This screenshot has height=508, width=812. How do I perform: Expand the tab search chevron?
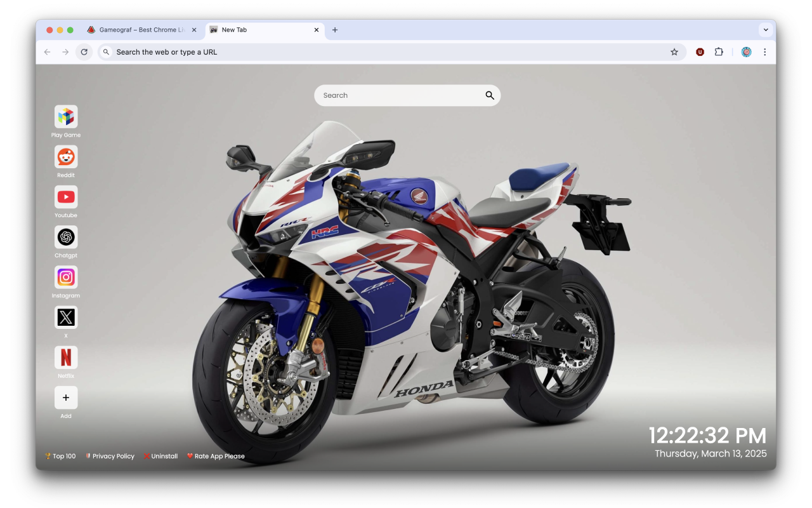click(766, 29)
